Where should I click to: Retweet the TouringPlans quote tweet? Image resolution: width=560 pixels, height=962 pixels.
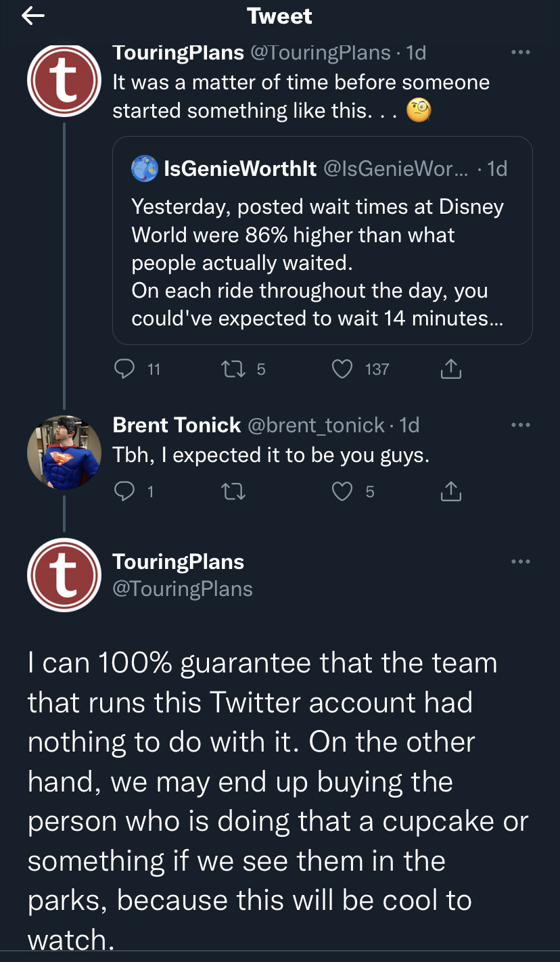pyautogui.click(x=234, y=369)
